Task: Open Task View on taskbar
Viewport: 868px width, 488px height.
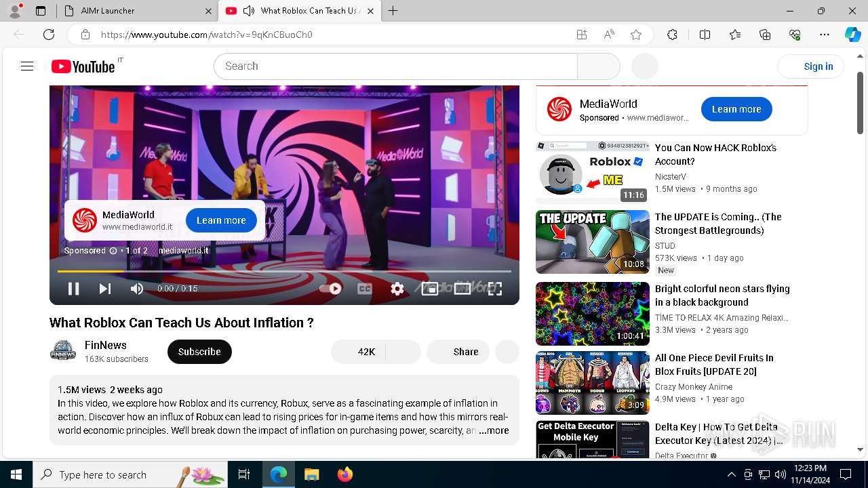Action: point(244,474)
